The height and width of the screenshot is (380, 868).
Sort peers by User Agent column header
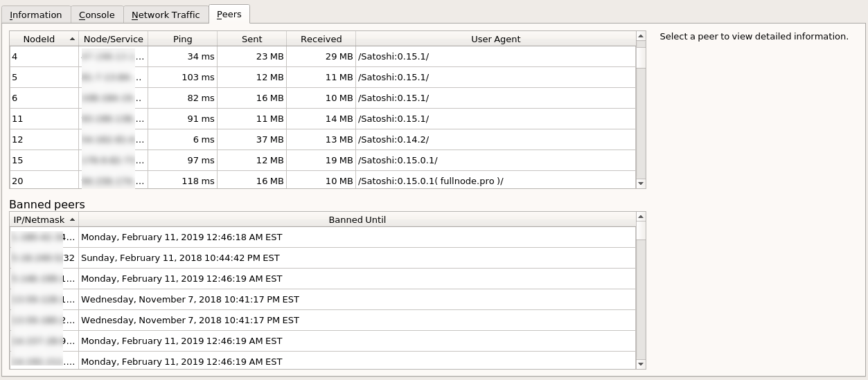click(495, 39)
